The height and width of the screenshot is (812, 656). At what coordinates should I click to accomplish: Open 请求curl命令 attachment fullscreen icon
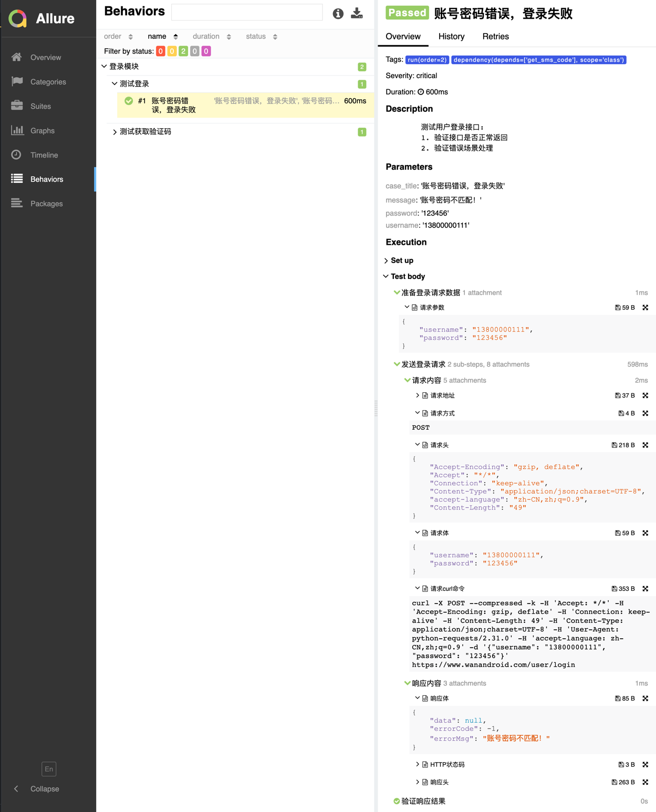click(x=645, y=589)
